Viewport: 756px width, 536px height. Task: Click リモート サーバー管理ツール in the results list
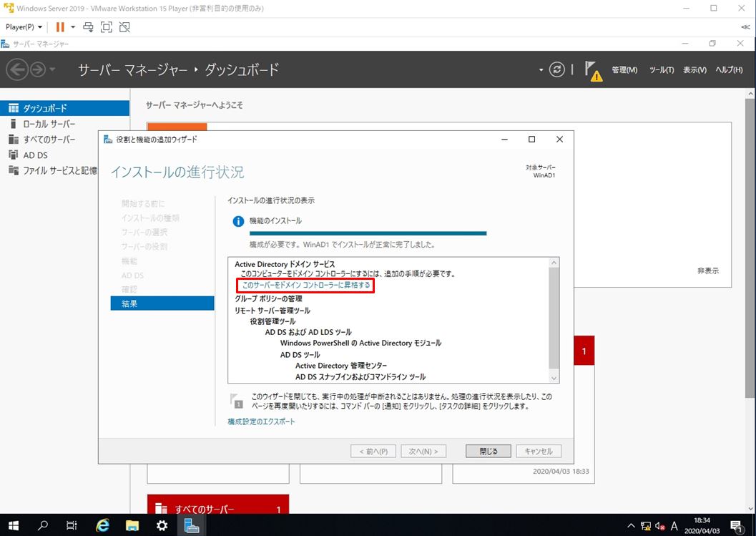pyautogui.click(x=273, y=311)
